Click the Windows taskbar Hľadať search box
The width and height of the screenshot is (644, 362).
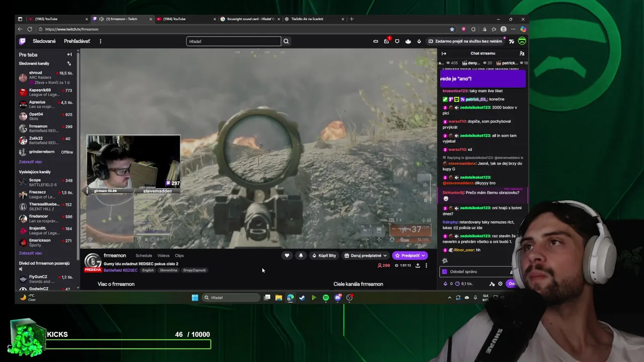[231, 298]
